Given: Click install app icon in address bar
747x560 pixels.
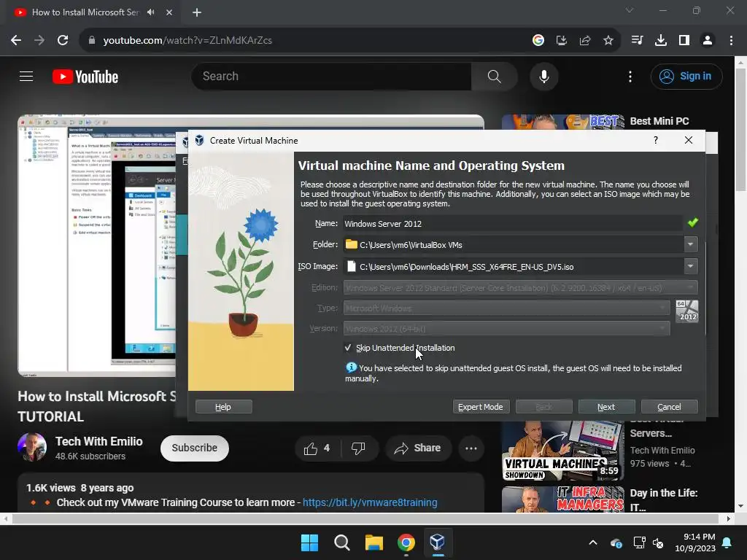Looking at the screenshot, I should pos(562,41).
